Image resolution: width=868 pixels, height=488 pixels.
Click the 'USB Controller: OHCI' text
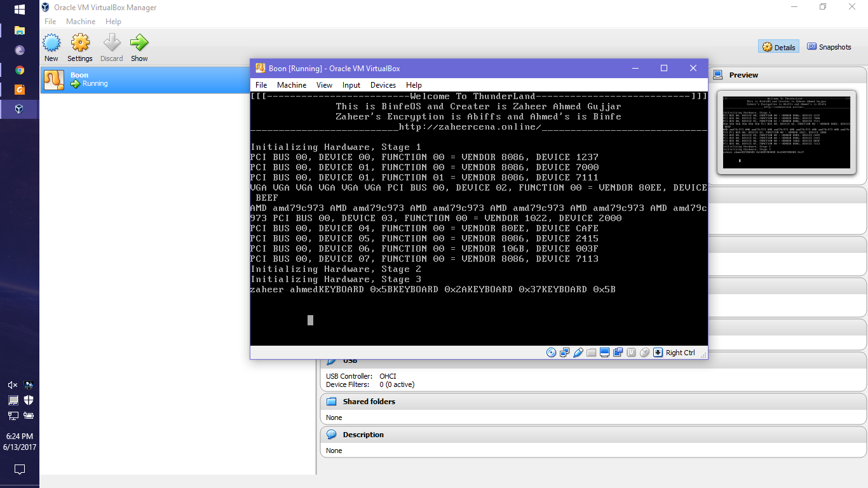(361, 376)
